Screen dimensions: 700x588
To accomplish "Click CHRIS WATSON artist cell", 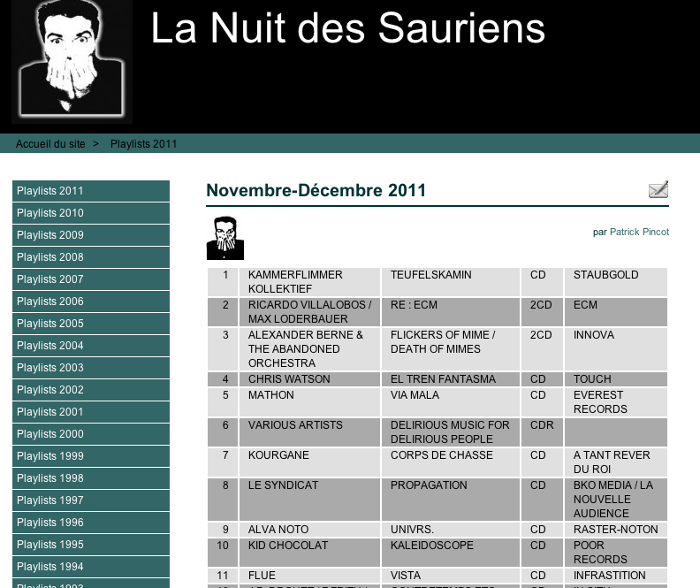I will pyautogui.click(x=309, y=379).
